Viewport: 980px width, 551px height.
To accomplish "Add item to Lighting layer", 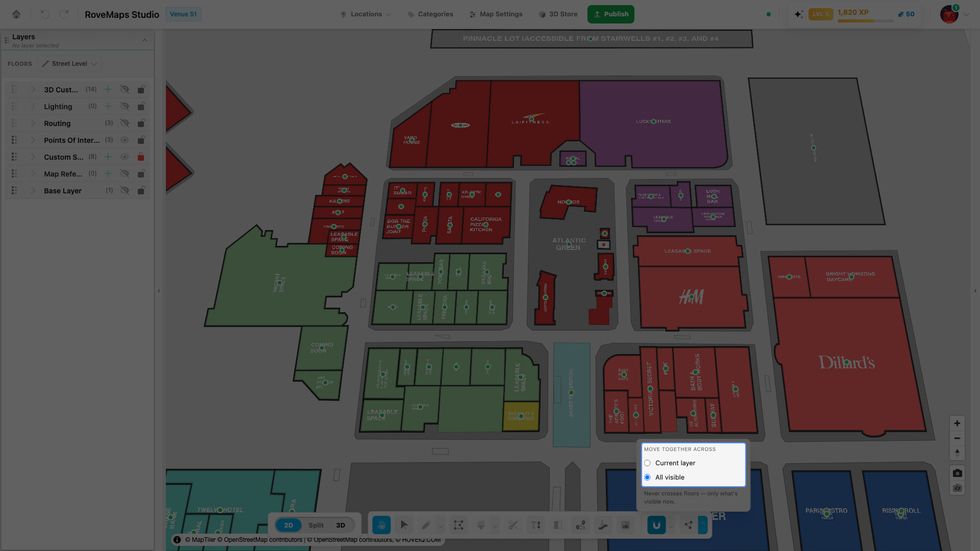I will [x=108, y=106].
